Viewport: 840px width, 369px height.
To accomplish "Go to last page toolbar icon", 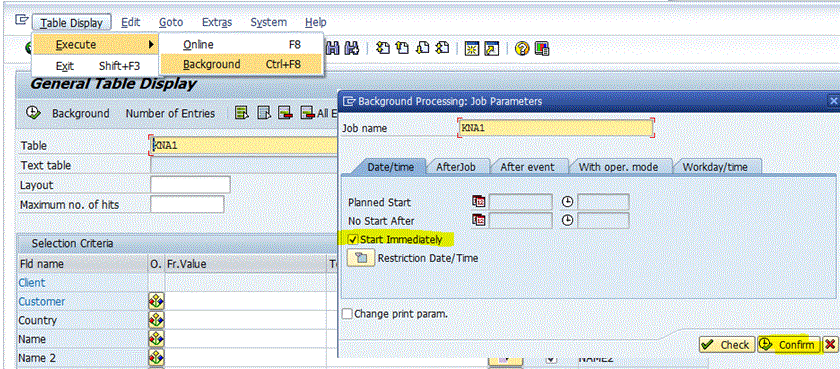I will [x=441, y=49].
